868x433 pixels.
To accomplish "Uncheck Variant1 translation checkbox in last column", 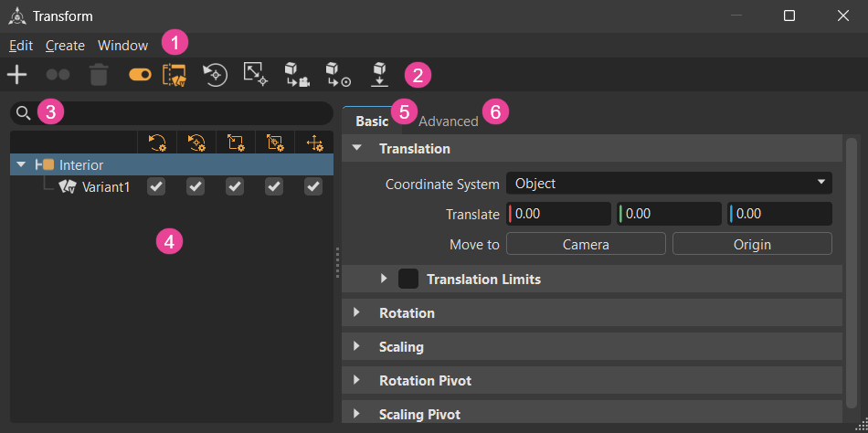I will (x=314, y=187).
